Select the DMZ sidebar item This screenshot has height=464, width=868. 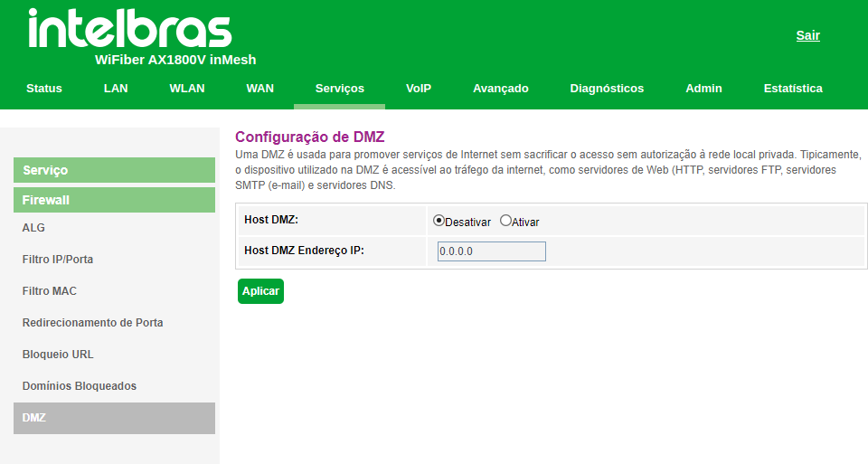tap(114, 418)
